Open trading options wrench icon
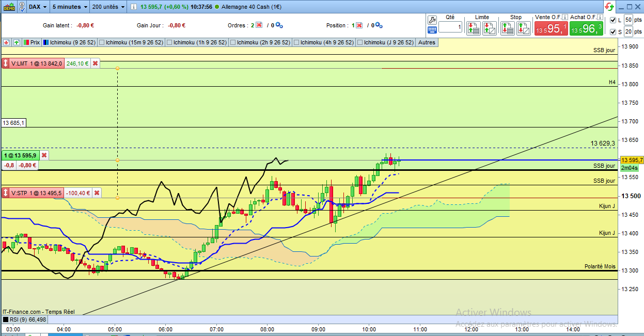Viewport: 644px width, 336px height. coord(432,20)
